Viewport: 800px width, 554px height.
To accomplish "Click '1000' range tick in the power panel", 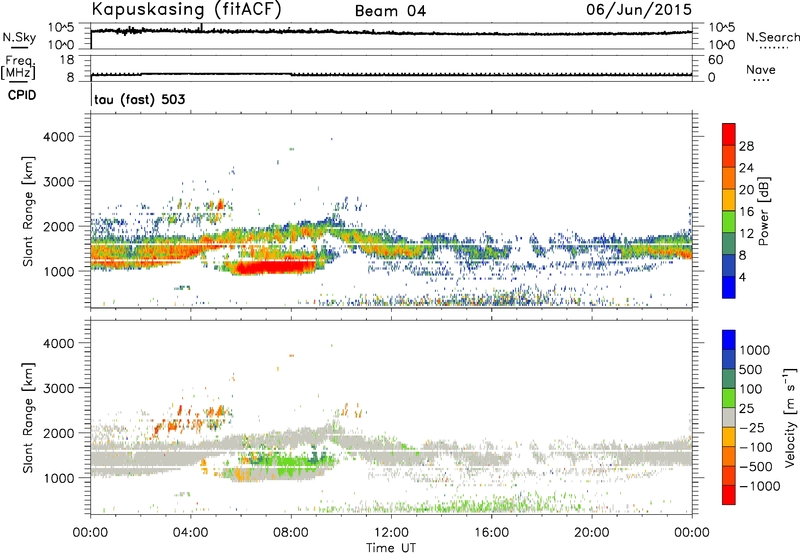I will (x=59, y=271).
